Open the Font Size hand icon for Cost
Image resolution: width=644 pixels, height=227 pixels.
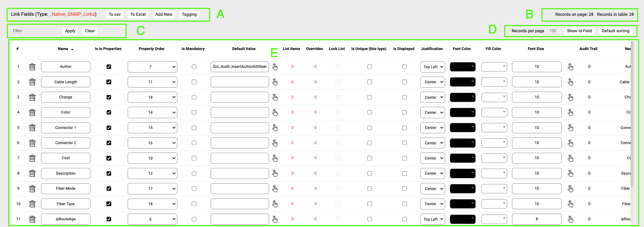click(x=570, y=158)
